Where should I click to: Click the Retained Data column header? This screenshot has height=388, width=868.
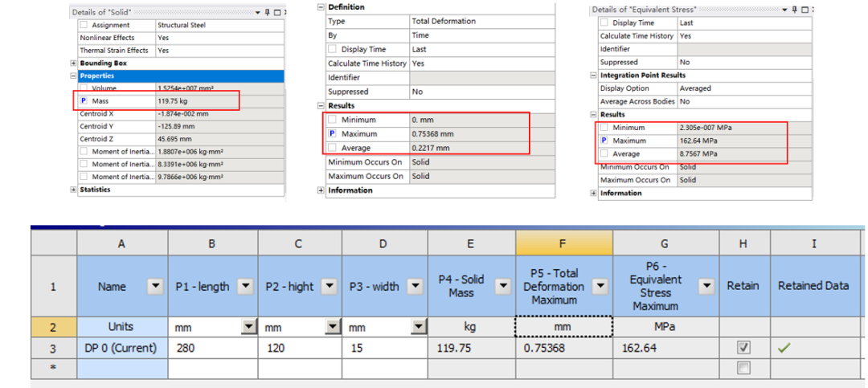coord(813,286)
